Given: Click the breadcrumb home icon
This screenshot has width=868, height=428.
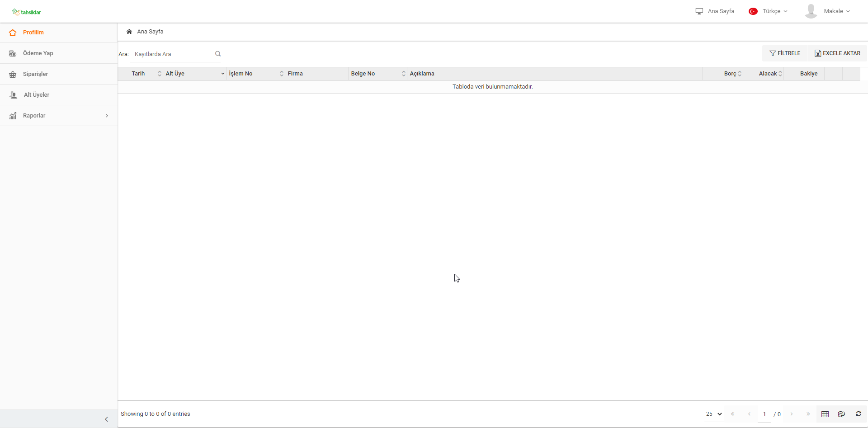Looking at the screenshot, I should pyautogui.click(x=129, y=32).
